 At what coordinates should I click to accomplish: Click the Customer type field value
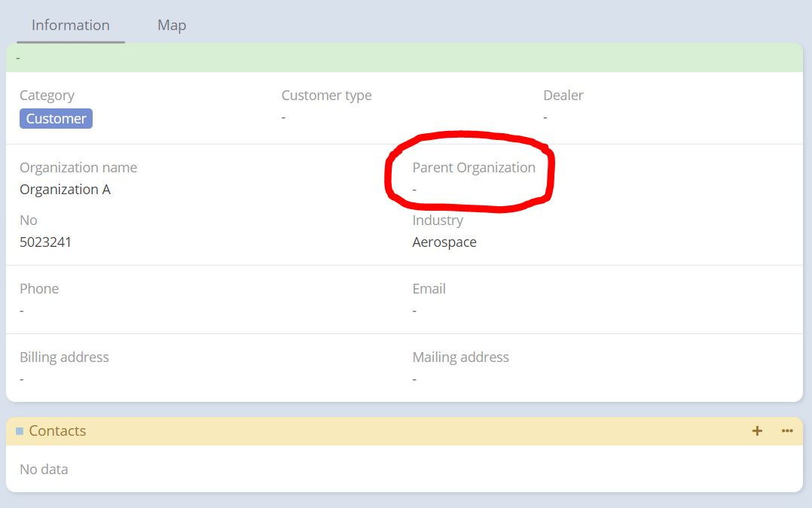(284, 117)
